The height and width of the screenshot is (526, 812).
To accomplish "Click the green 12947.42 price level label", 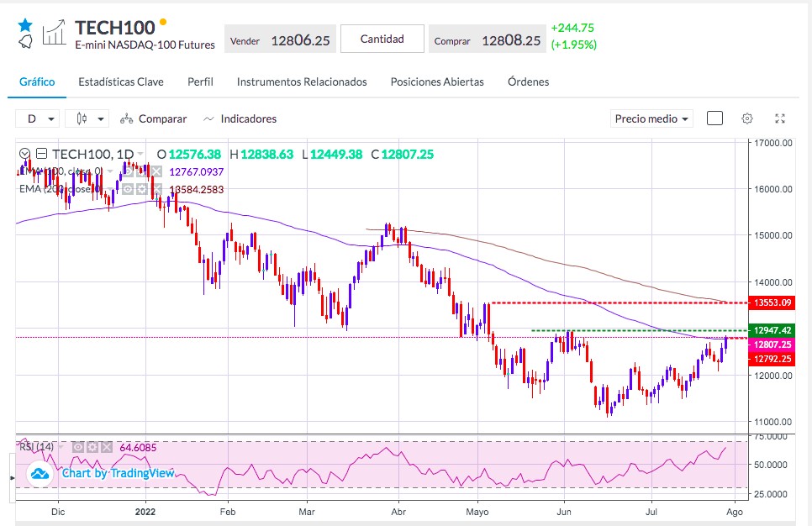I will coord(772,330).
